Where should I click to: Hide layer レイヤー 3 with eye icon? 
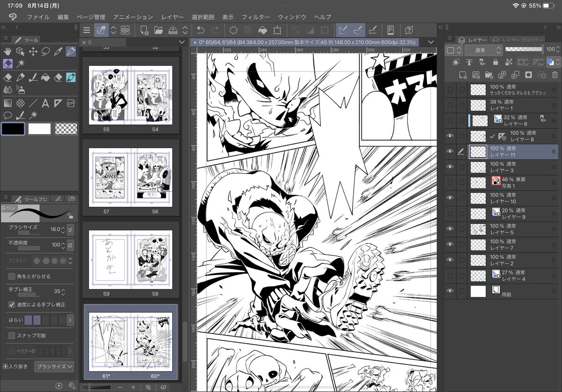450,167
